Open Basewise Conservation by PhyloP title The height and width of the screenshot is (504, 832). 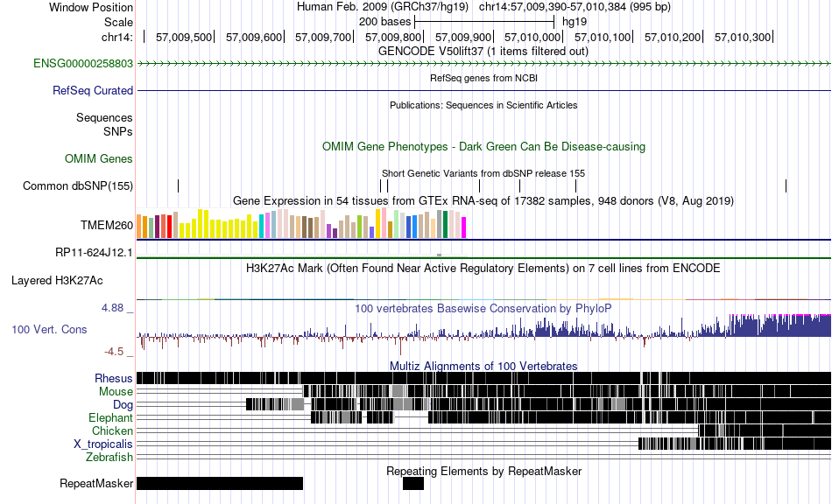[x=483, y=309]
